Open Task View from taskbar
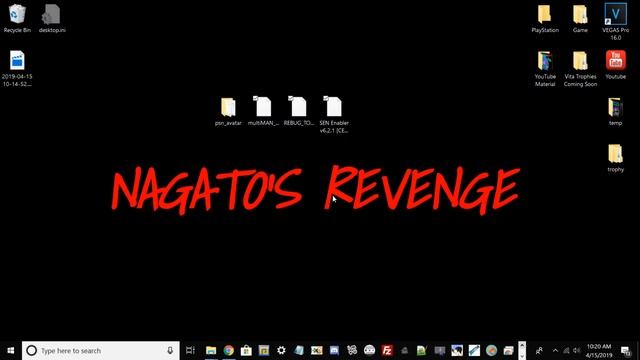Viewport: 640px width, 360px height. pyautogui.click(x=190, y=350)
